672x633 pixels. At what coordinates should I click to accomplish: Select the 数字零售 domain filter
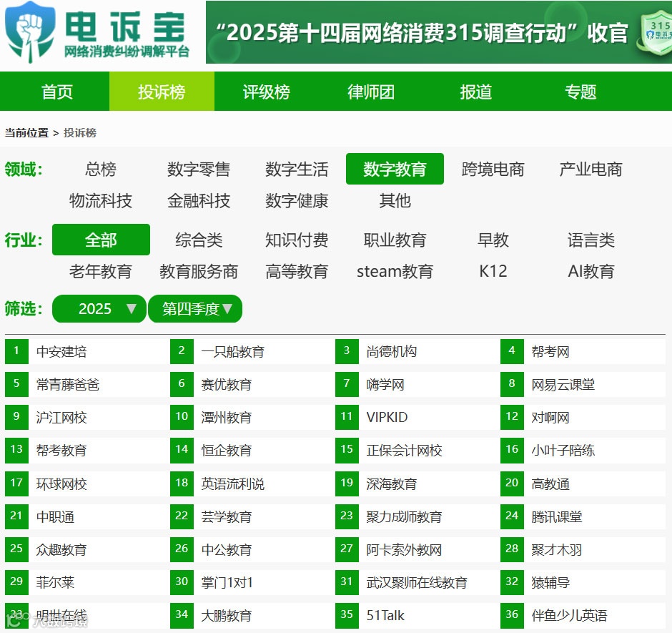click(199, 169)
